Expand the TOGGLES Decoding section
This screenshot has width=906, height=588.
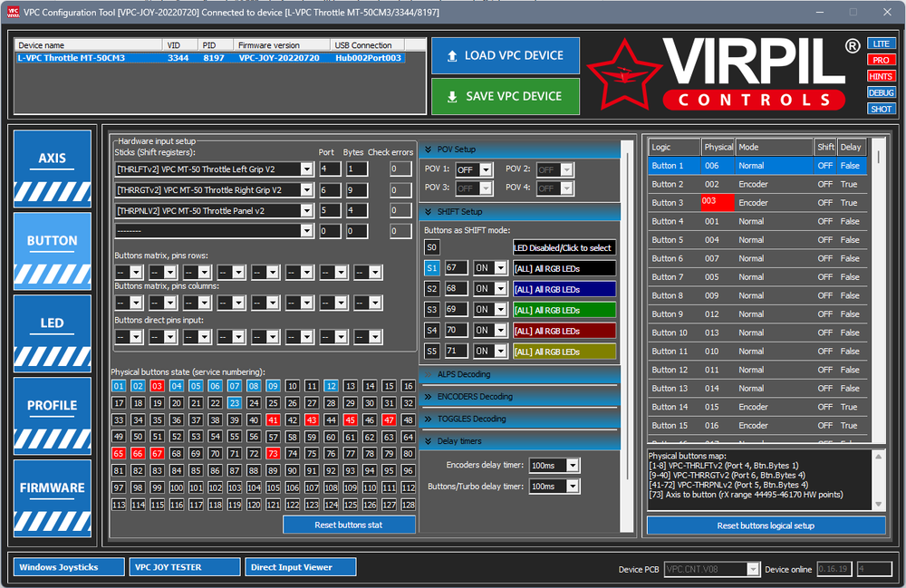[519, 419]
